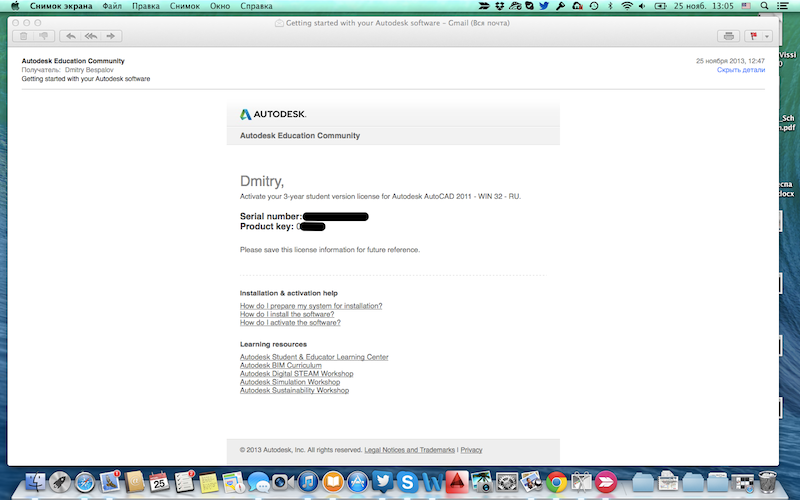This screenshot has height=500, width=800.
Task: Launch Google Chrome from the Dock
Action: [557, 483]
